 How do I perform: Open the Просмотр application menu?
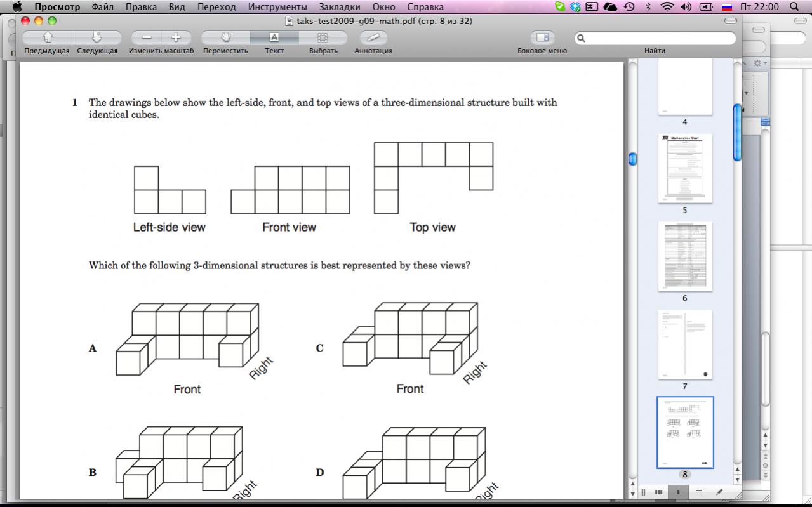click(x=57, y=7)
